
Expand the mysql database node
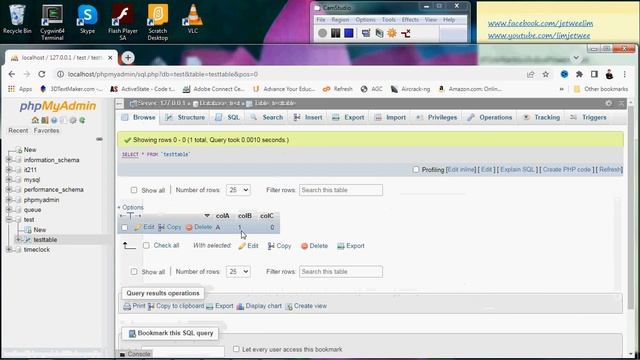(9, 180)
